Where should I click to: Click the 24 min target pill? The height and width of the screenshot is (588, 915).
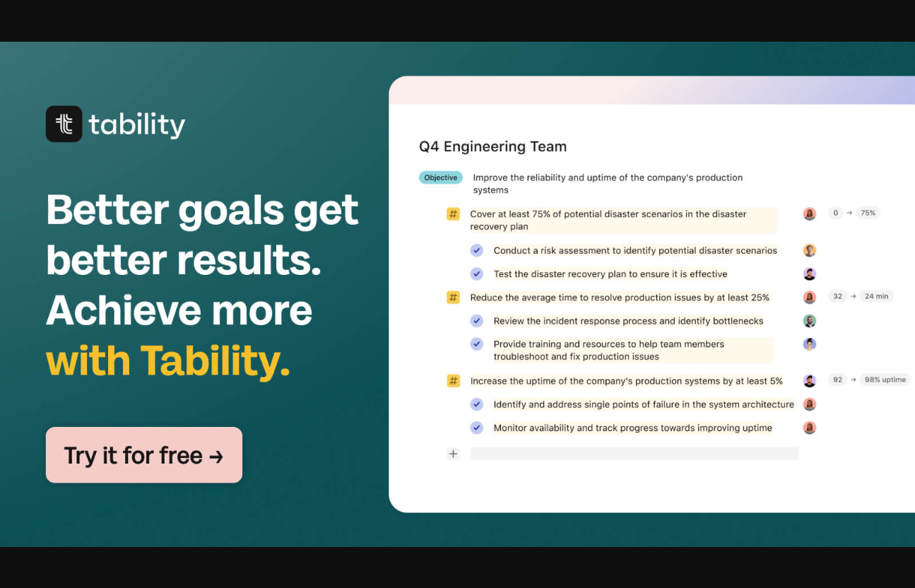[x=876, y=296]
